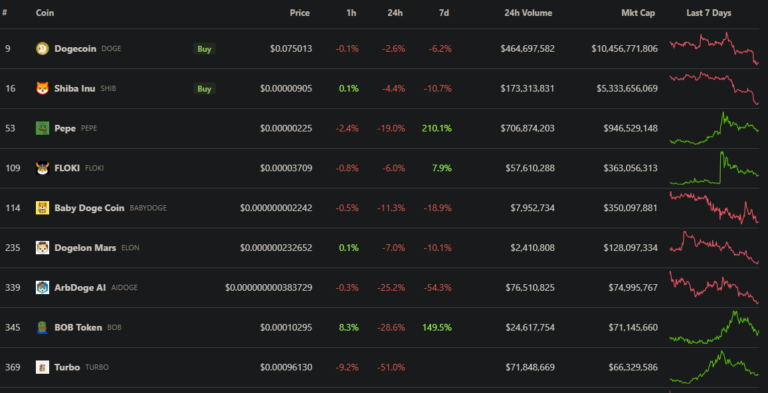The image size is (768, 393).
Task: Click the Shiba Inu logo icon
Action: coord(43,88)
